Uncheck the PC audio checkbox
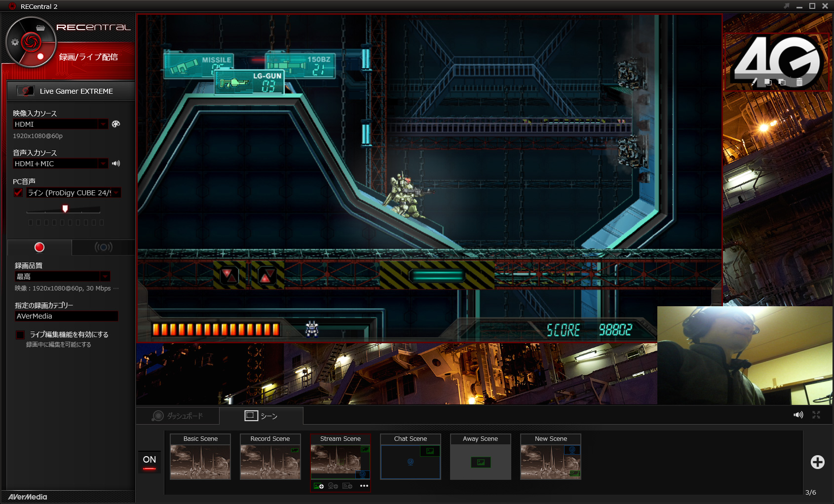834x504 pixels. point(18,192)
